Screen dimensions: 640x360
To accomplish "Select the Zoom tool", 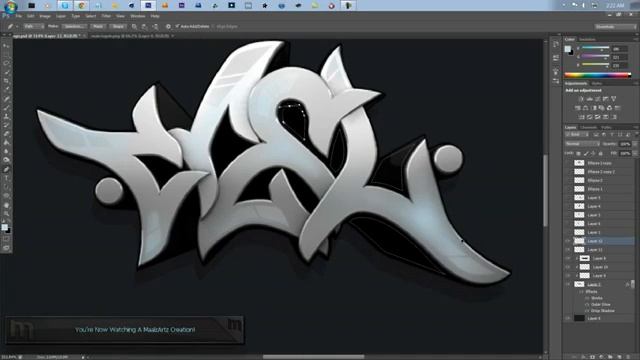I will click(x=6, y=213).
